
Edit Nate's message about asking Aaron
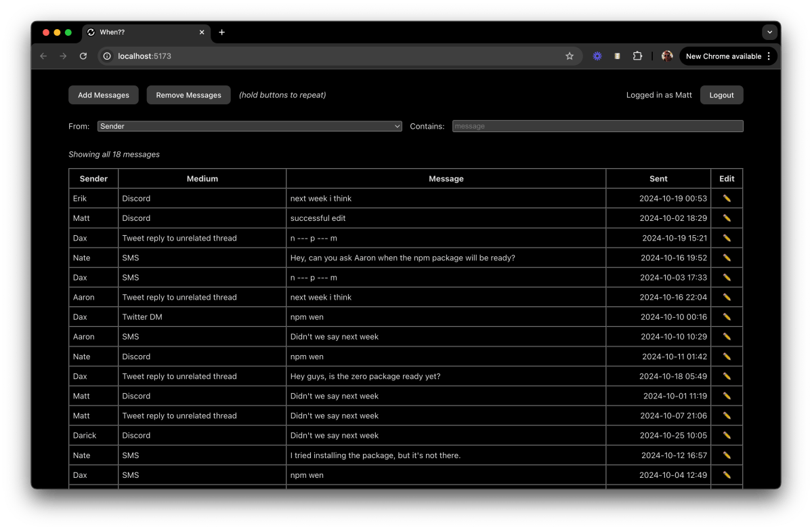[x=727, y=258]
